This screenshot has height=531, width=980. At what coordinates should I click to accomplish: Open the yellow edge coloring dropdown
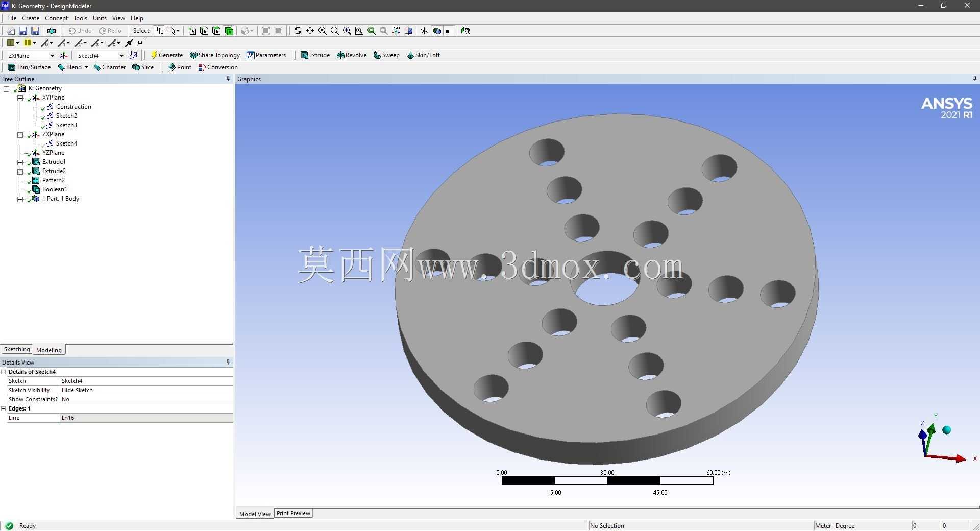tap(34, 43)
